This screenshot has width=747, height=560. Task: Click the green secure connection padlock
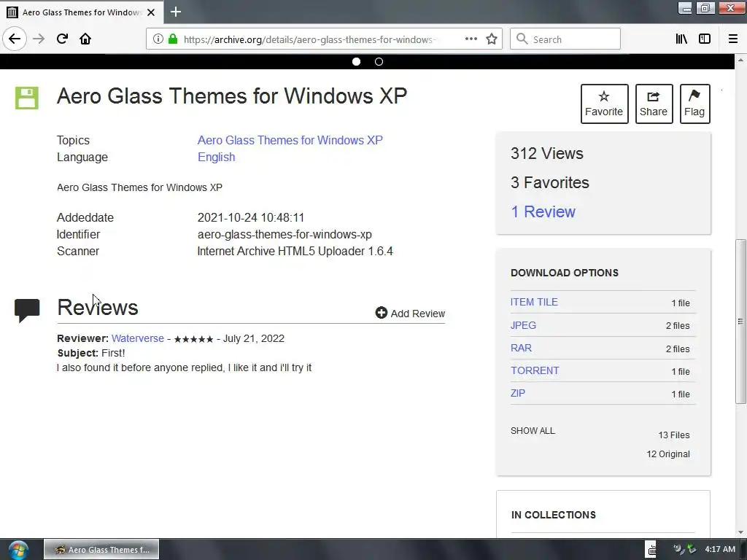coord(172,39)
